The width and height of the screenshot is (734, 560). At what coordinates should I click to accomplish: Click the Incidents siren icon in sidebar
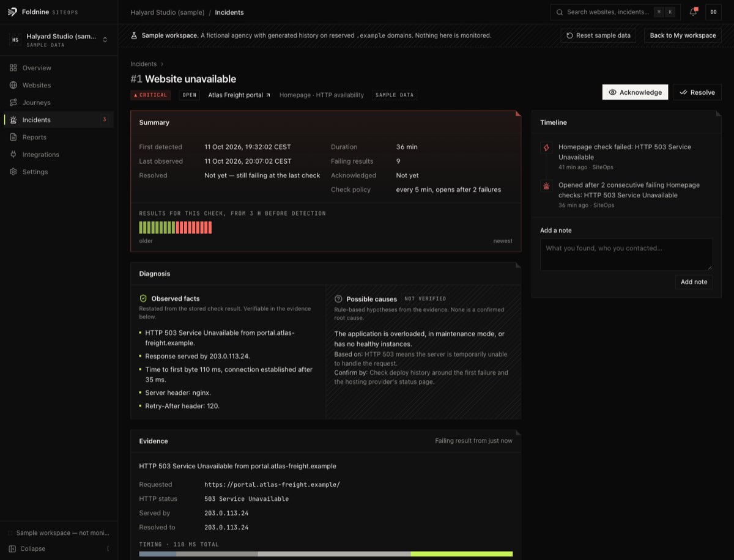point(13,120)
